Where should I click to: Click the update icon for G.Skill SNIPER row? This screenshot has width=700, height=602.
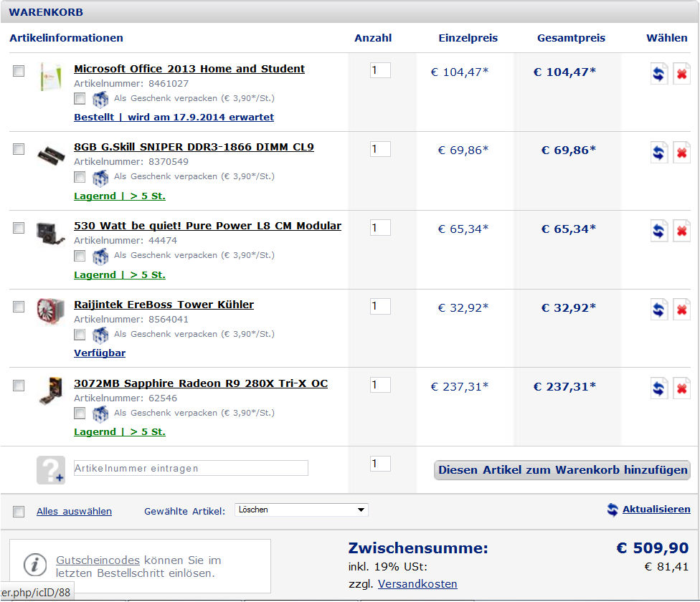pyautogui.click(x=659, y=153)
